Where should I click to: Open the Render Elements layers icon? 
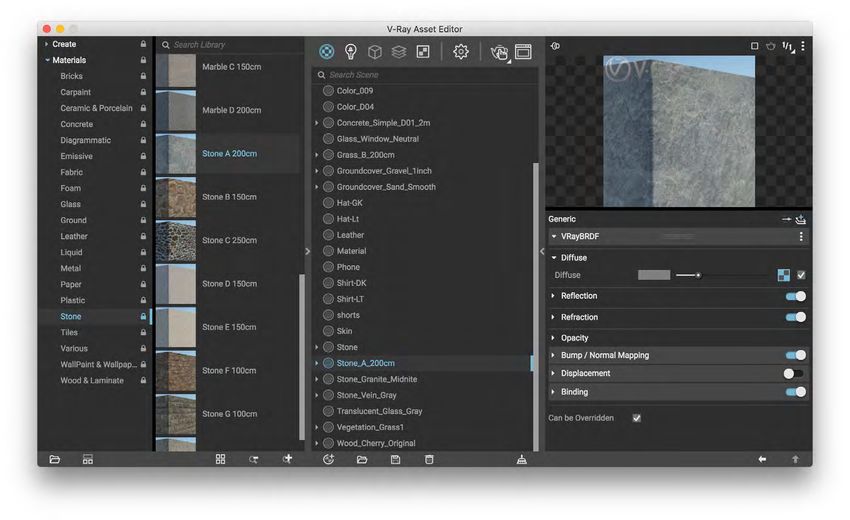(x=399, y=52)
